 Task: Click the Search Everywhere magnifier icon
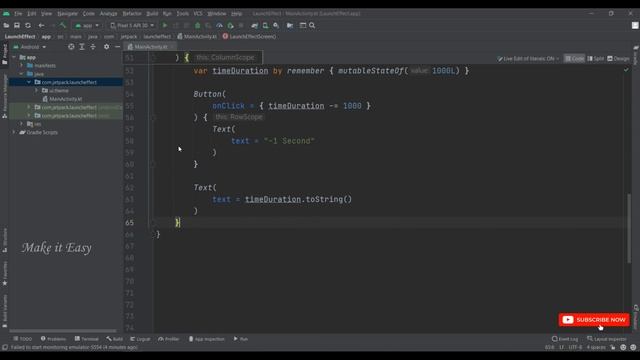coord(312,25)
